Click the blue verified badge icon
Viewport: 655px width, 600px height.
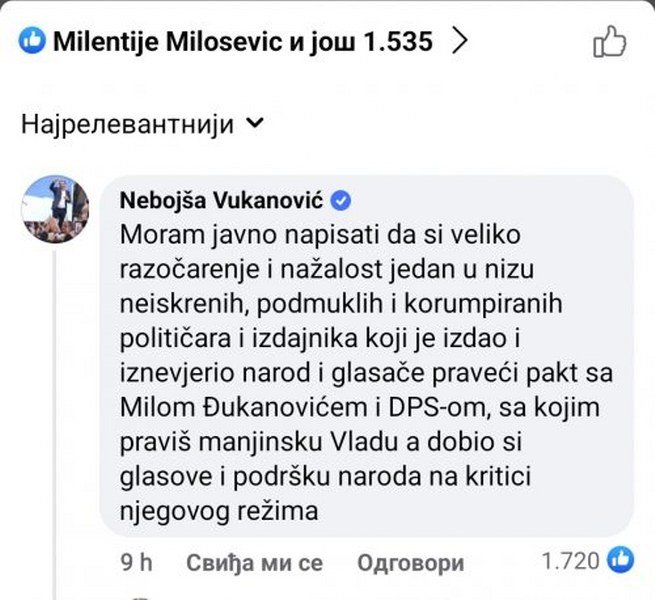click(339, 201)
